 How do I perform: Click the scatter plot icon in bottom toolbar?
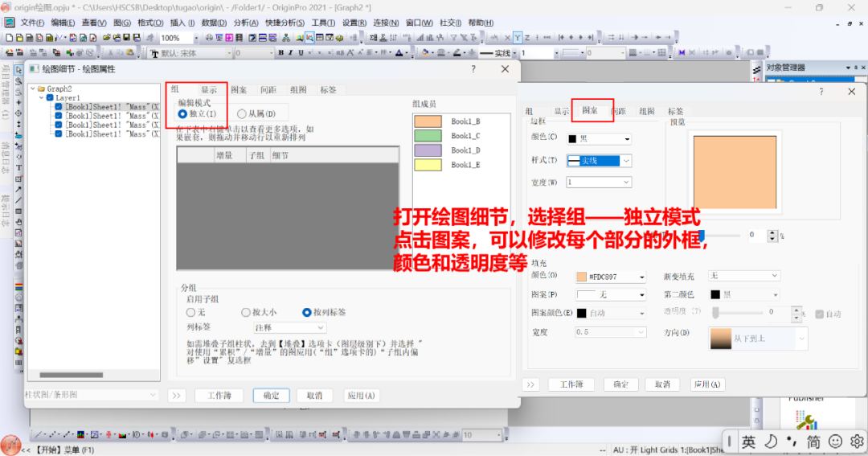[x=52, y=435]
